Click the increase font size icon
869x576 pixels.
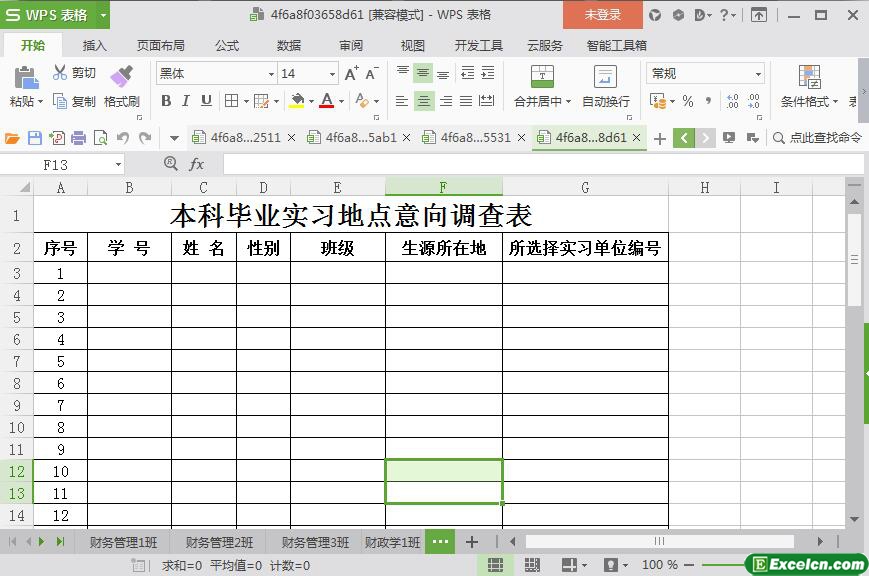351,74
